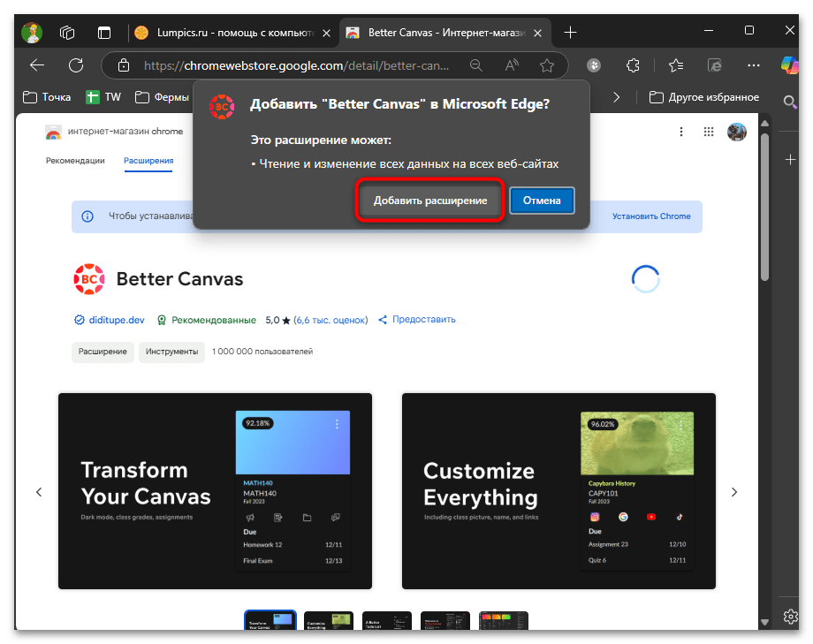This screenshot has width=813, height=644.
Task: Go back with the back arrow
Action: [x=37, y=65]
